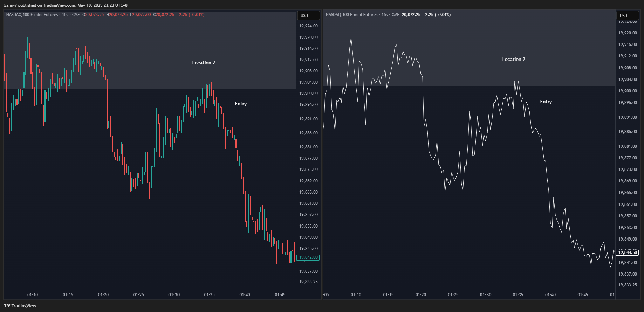Click 19,900.00 on the right chart price axis

(x=628, y=91)
